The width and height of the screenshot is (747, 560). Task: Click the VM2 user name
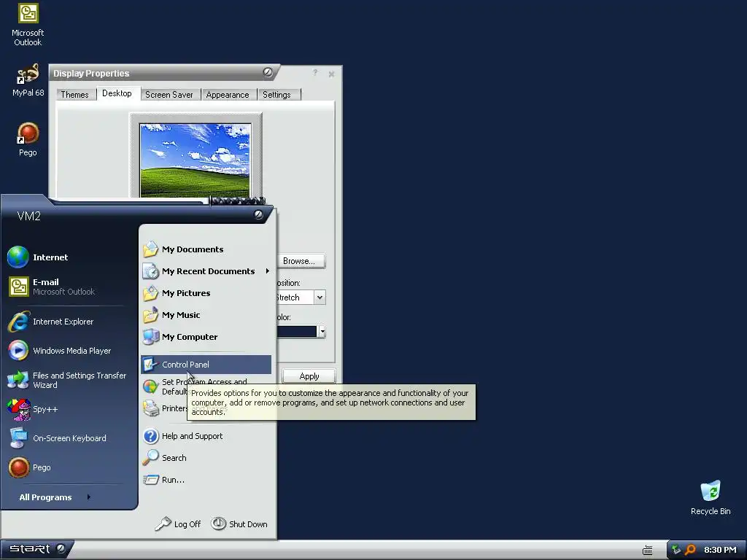(28, 216)
